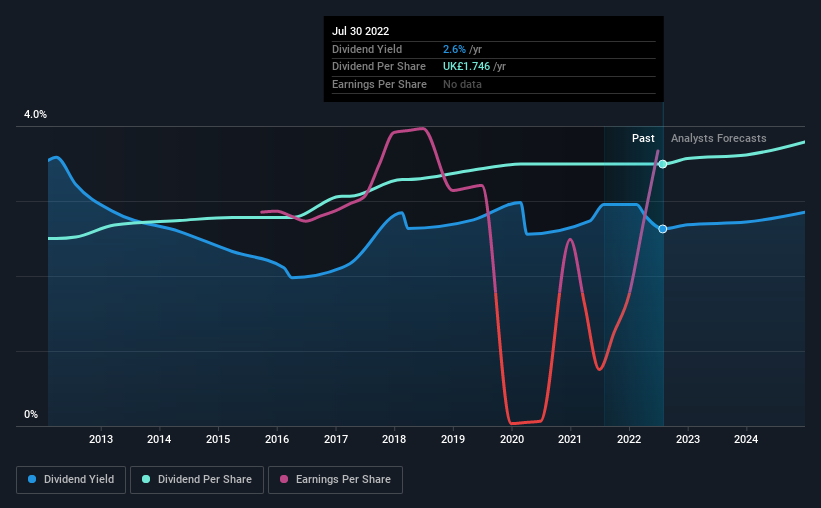
Task: Select the 2016 label on the time axis
Action: point(277,439)
